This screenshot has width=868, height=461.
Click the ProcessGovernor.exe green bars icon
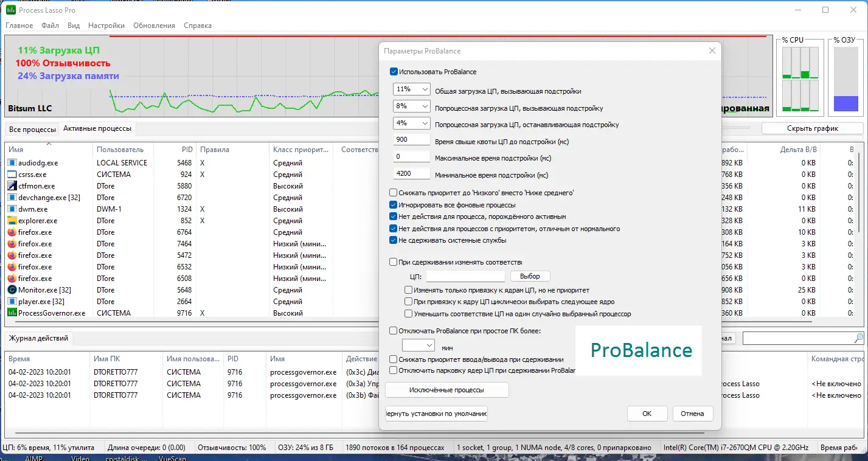12,313
